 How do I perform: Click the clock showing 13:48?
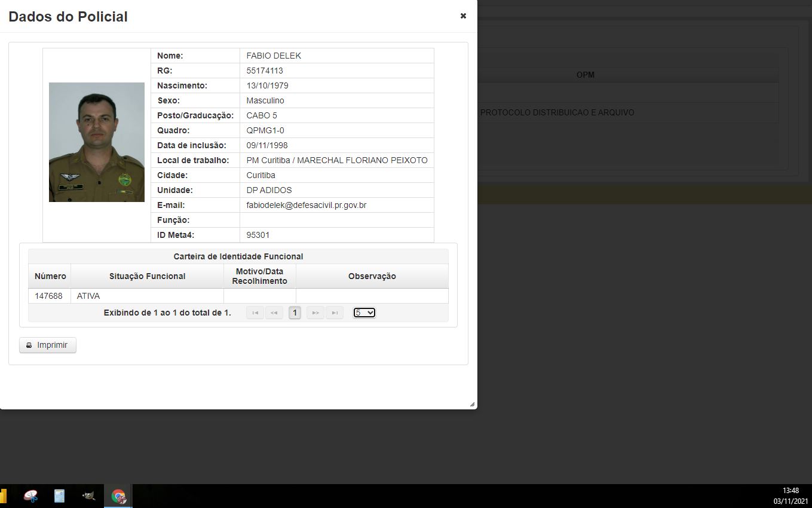point(790,491)
